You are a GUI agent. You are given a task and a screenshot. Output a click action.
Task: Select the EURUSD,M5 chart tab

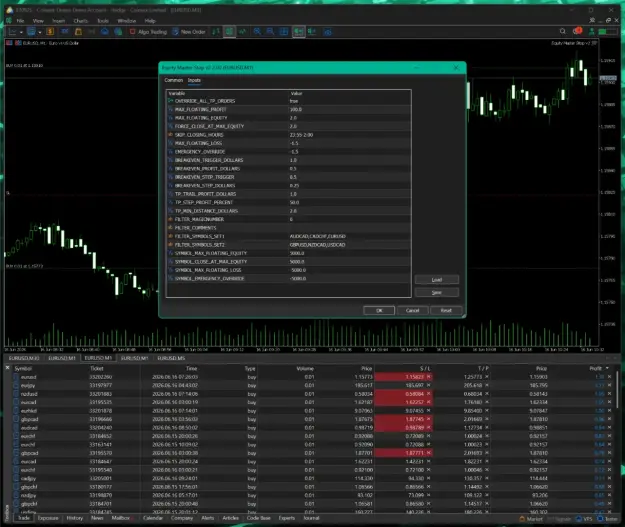[171, 358]
